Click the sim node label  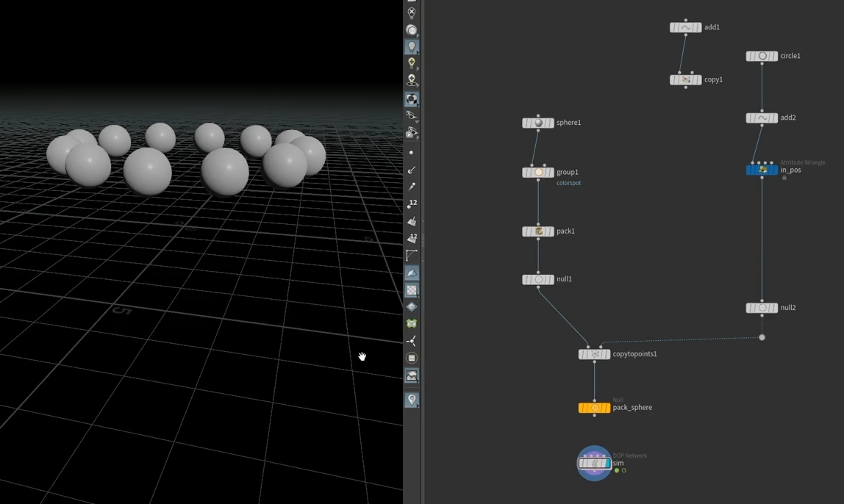click(x=618, y=463)
